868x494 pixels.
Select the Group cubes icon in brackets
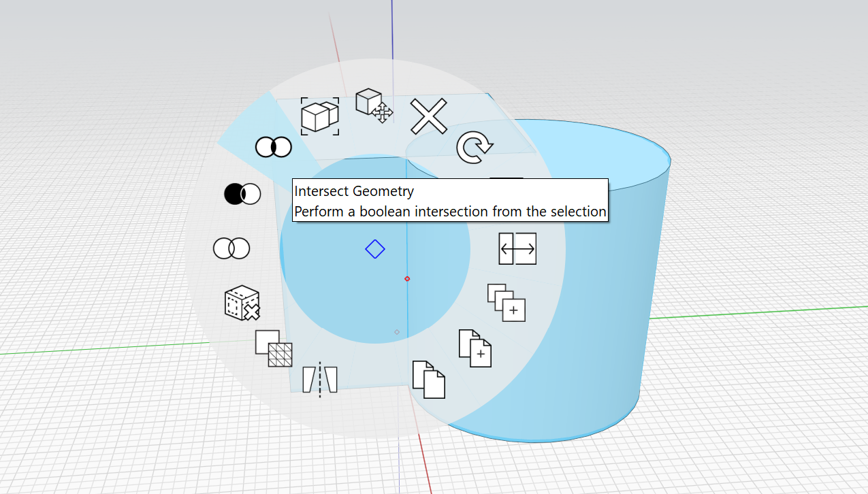click(x=320, y=116)
